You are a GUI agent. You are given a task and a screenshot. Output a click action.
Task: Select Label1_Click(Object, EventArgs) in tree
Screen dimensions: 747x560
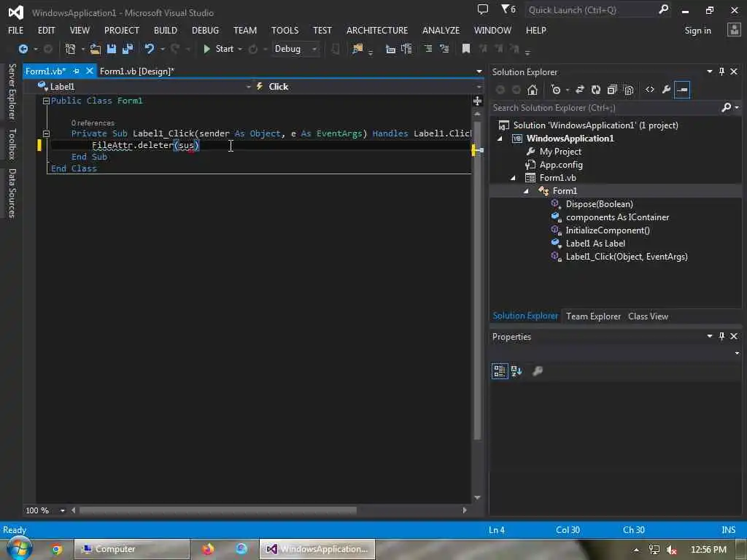click(x=626, y=257)
